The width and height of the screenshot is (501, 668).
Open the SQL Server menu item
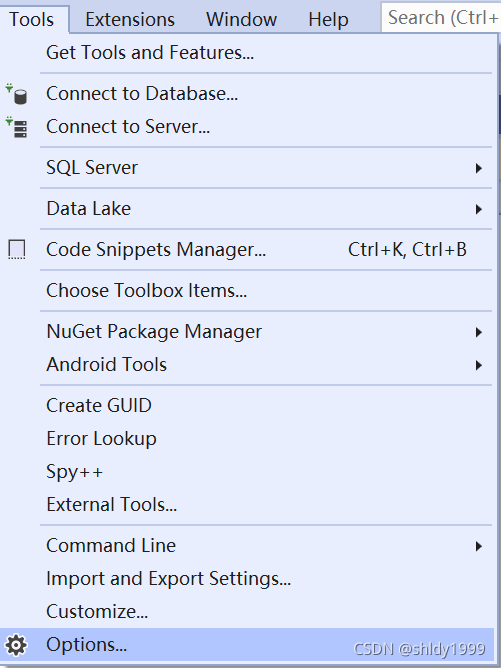pyautogui.click(x=247, y=168)
